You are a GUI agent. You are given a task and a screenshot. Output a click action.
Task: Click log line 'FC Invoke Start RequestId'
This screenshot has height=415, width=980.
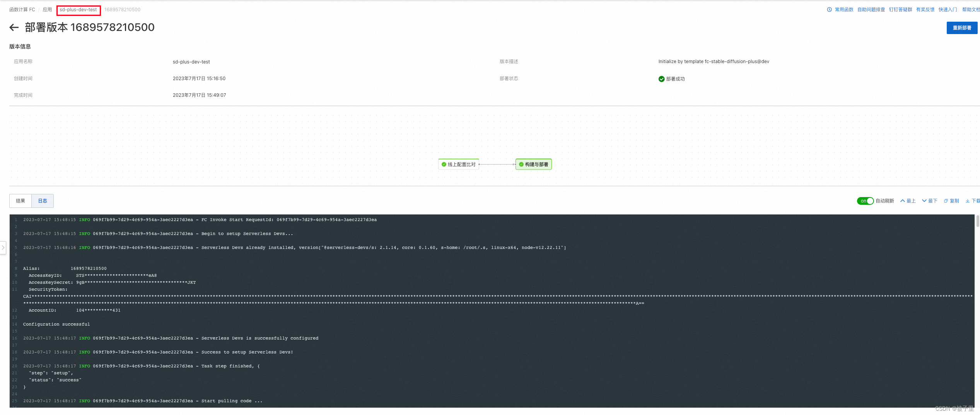(200, 220)
